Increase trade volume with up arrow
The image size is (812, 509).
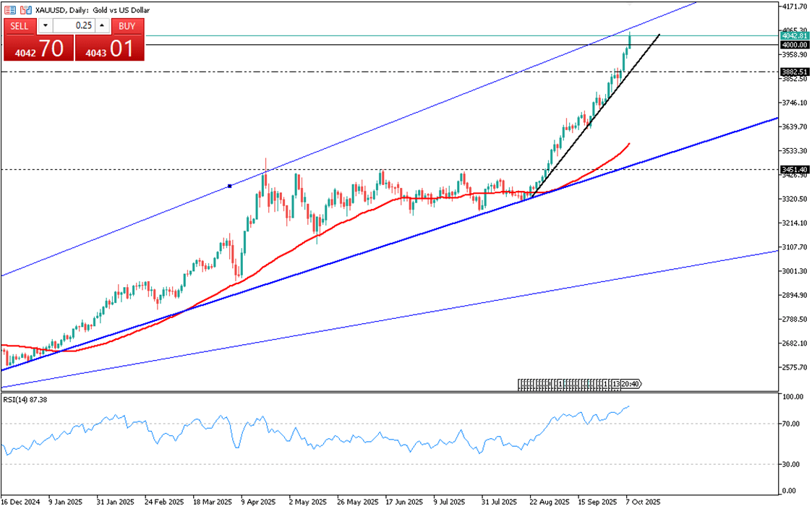click(102, 26)
